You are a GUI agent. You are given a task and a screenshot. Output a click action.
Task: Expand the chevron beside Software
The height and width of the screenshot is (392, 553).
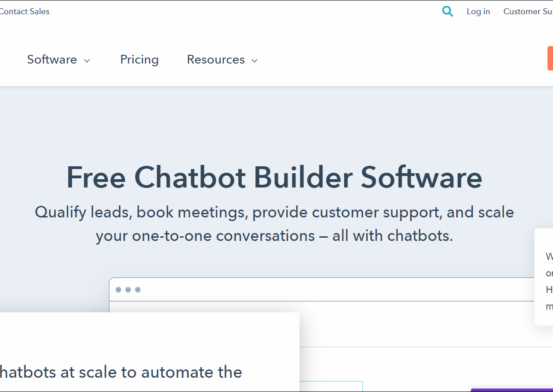87,60
